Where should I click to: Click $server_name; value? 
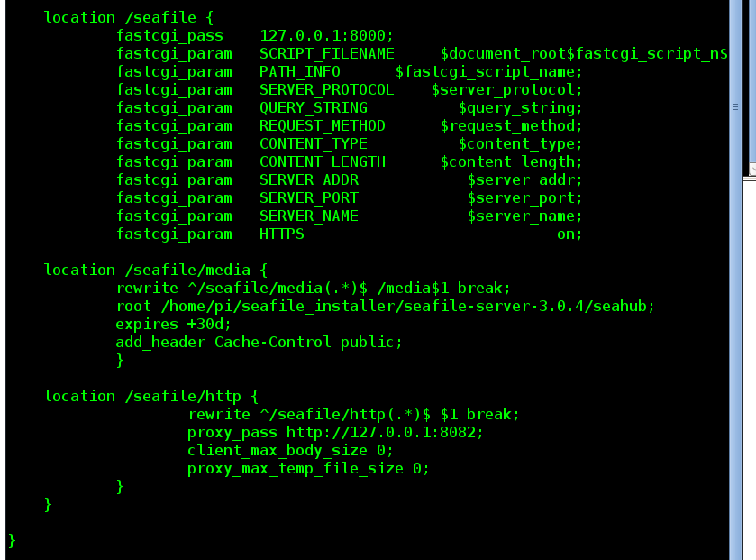525,216
